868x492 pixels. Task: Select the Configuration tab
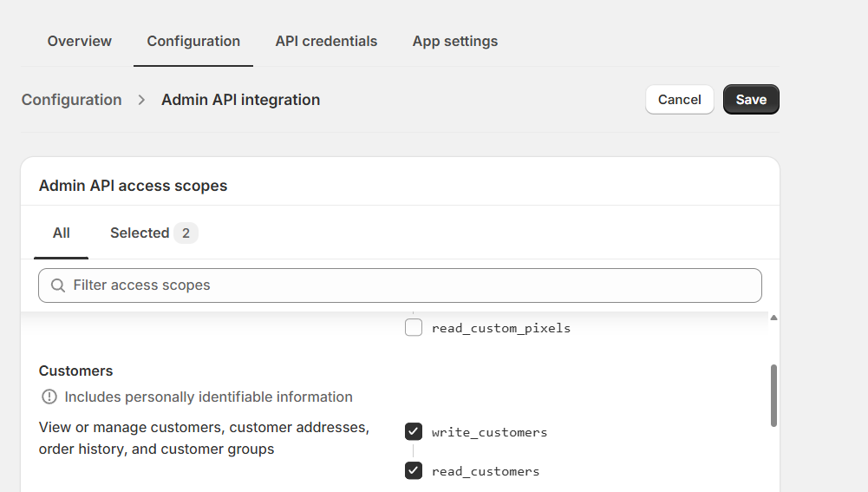tap(193, 41)
